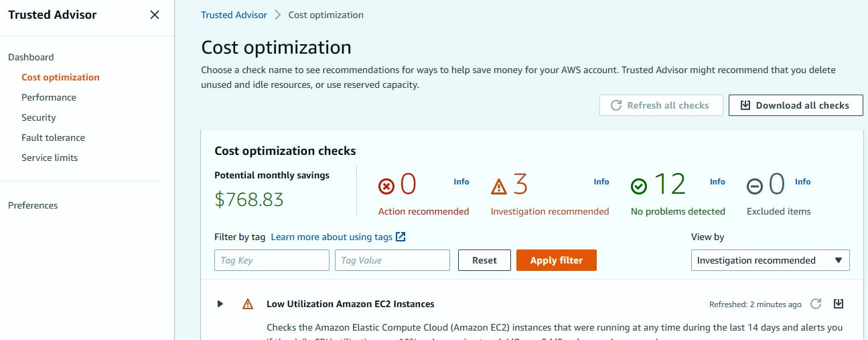Screen dimensions: 868x340
Task: Download the Low Utilization EC2 check results
Action: pos(839,304)
